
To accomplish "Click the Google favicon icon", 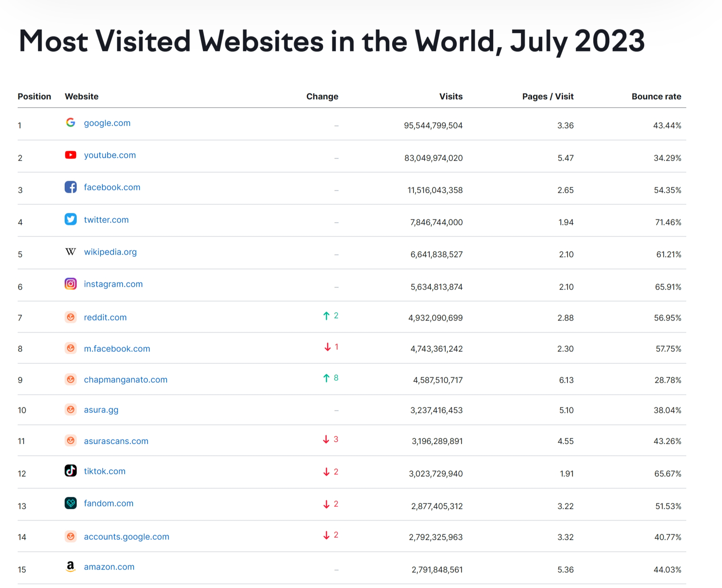I will pyautogui.click(x=71, y=122).
